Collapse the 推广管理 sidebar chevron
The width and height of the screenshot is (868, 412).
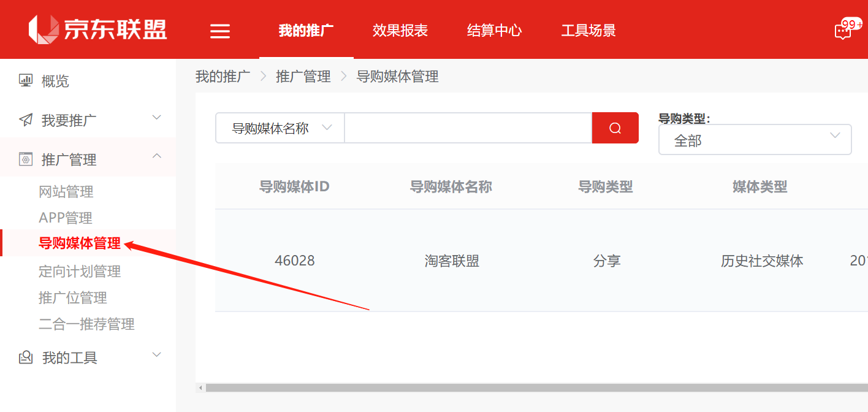point(157,156)
